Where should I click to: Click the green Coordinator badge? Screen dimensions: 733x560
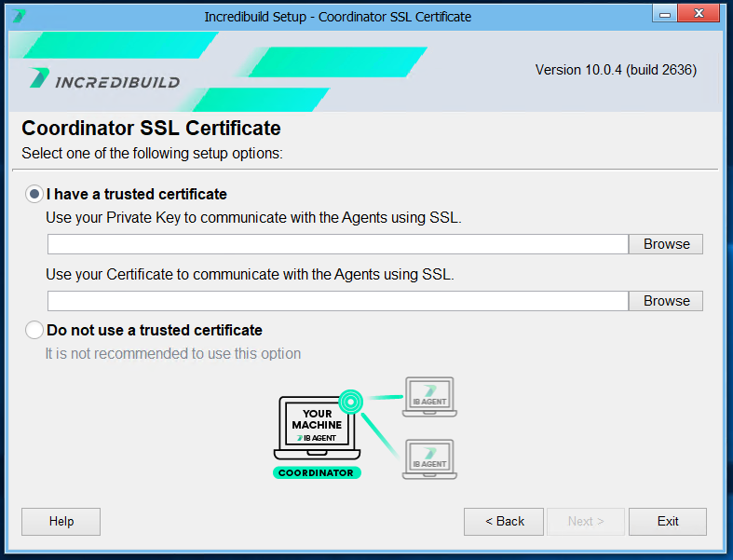point(317,472)
